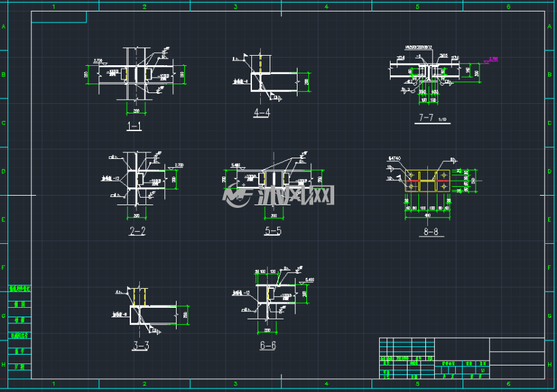Pick the "7-7" section label

[x=426, y=118]
